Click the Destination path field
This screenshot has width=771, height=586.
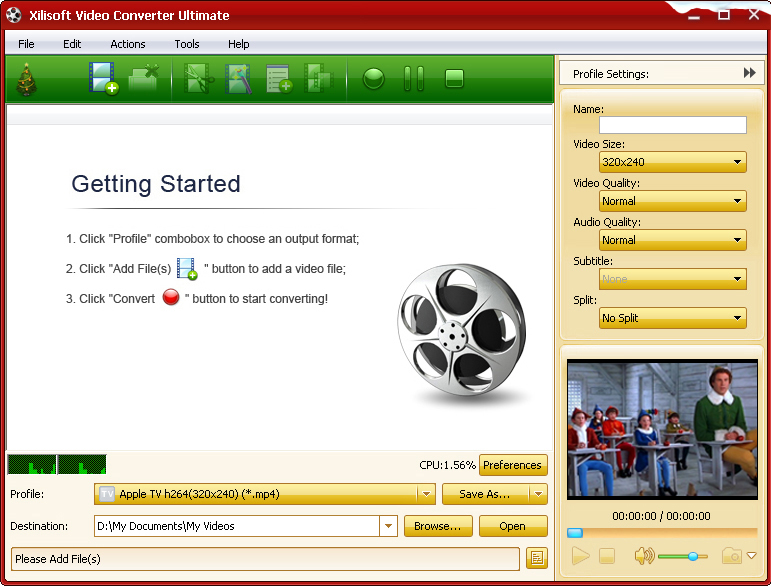click(237, 526)
